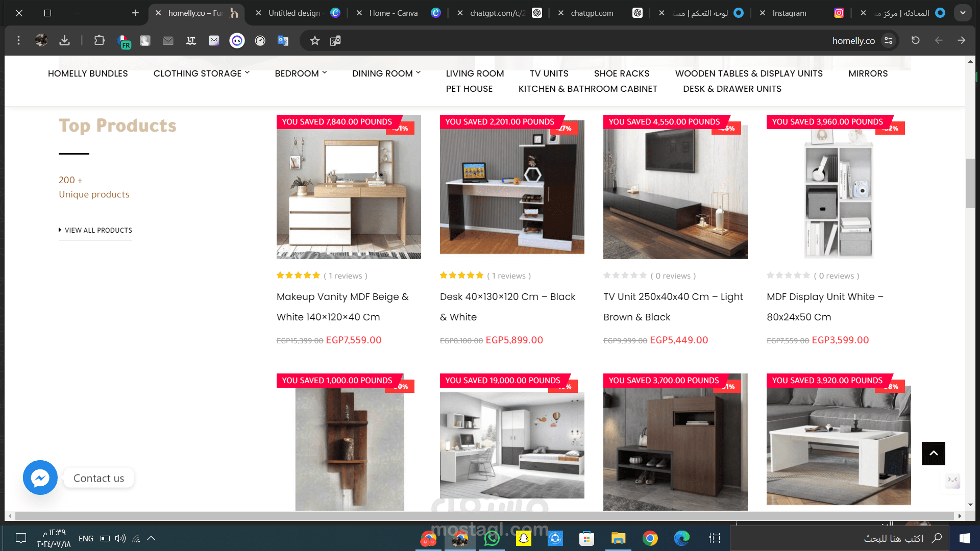Expand the Dining Room menu
980x551 pixels.
(386, 73)
